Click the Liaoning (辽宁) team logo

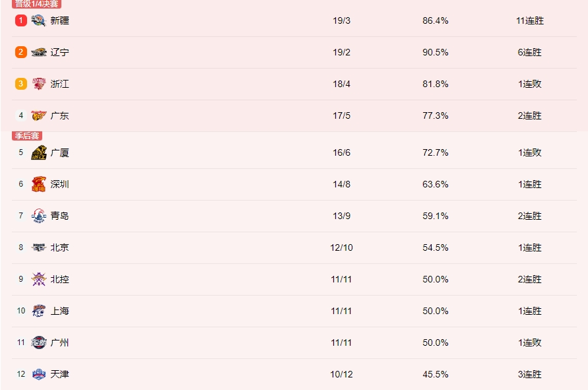[39, 52]
